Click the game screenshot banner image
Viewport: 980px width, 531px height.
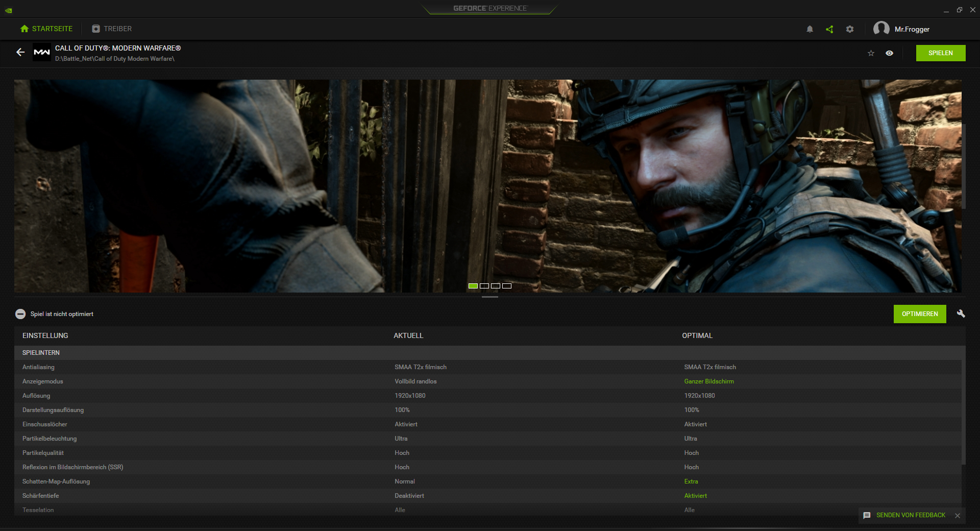click(488, 186)
